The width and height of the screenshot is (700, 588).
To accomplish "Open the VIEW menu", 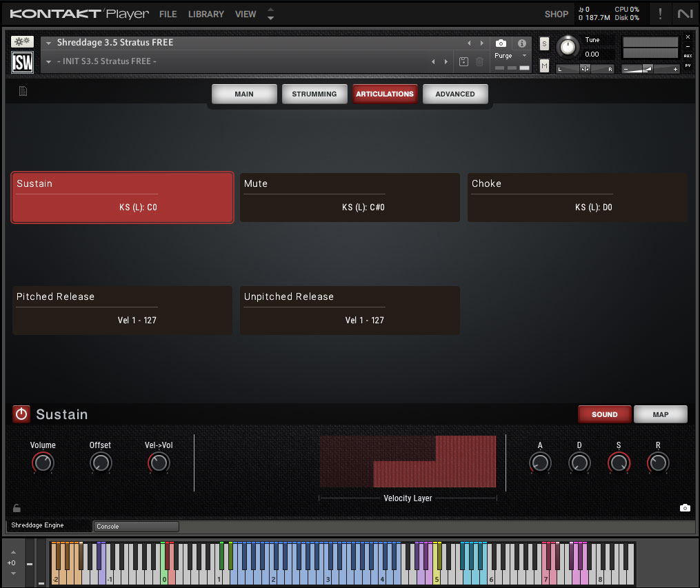I will (246, 14).
